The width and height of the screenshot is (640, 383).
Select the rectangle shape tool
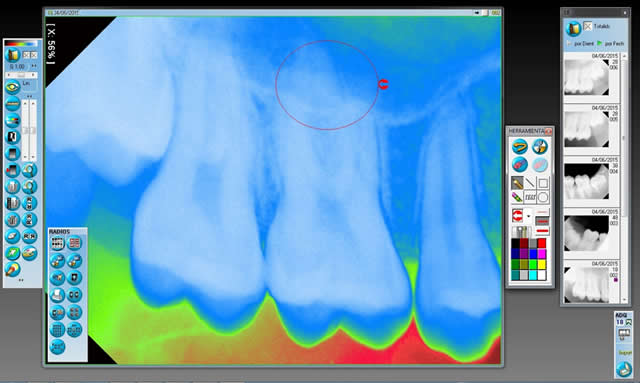[x=542, y=183]
